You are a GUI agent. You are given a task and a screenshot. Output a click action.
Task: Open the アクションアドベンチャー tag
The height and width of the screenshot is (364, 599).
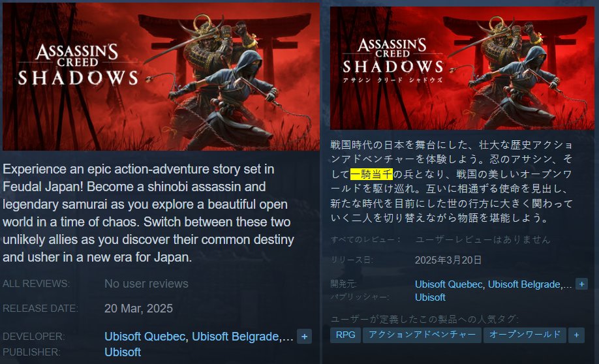pyautogui.click(x=422, y=335)
